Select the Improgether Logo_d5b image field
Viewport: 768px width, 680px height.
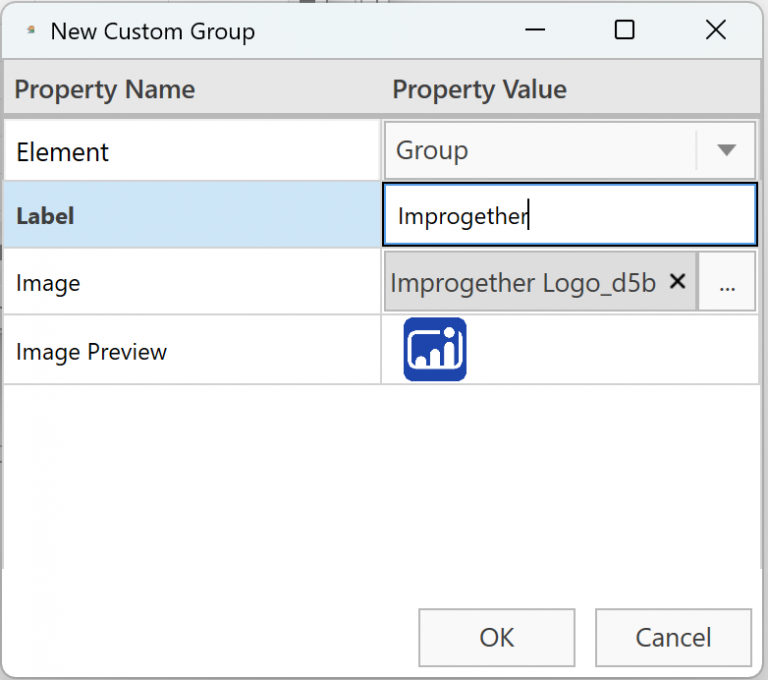click(x=523, y=283)
